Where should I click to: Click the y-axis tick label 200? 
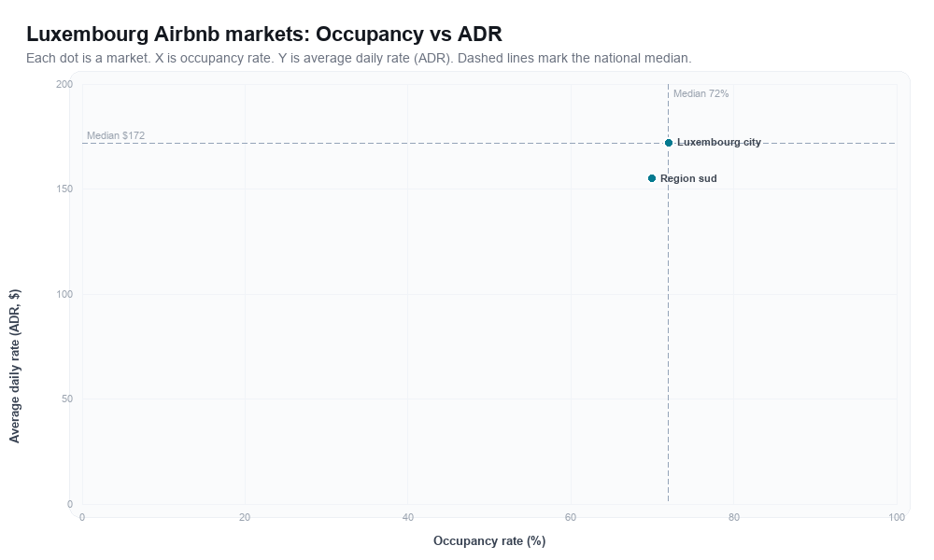click(64, 85)
